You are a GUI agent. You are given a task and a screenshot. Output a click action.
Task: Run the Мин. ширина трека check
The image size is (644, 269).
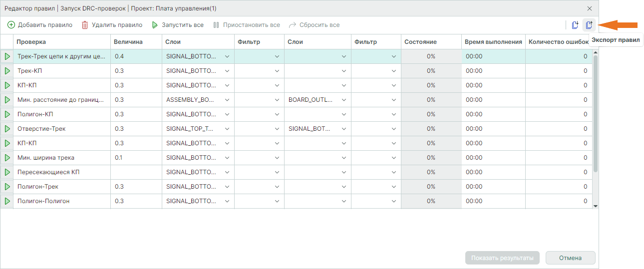pos(7,158)
